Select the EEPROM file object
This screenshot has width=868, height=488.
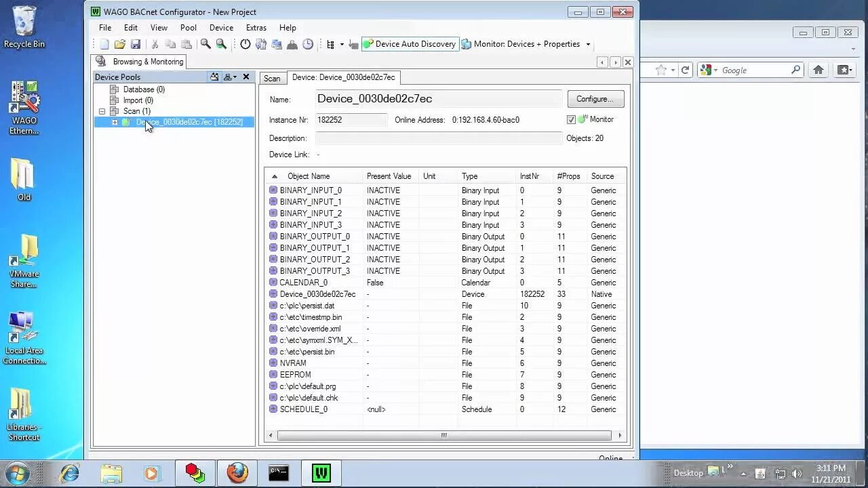point(444,375)
